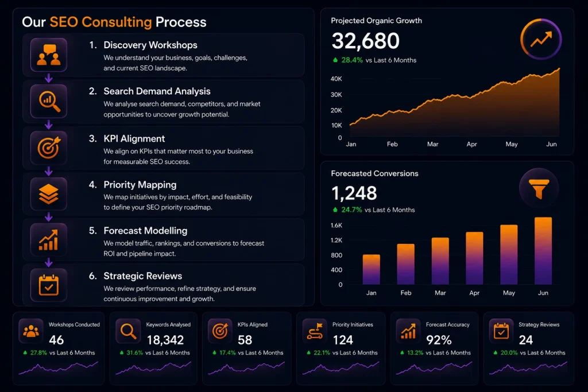Click the sparkline in KPIs Aligned card
Image resolution: width=588 pixels, height=392 pixels.
[x=246, y=368]
